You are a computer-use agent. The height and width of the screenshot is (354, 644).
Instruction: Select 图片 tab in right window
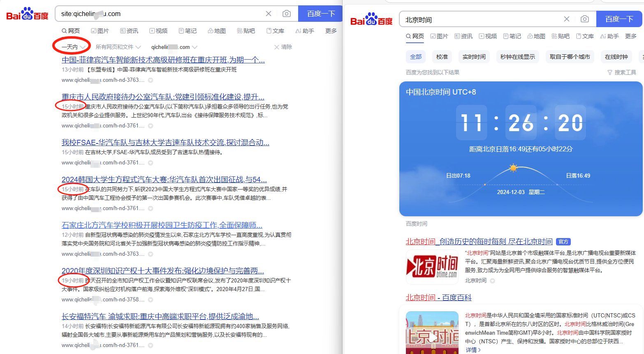point(439,36)
